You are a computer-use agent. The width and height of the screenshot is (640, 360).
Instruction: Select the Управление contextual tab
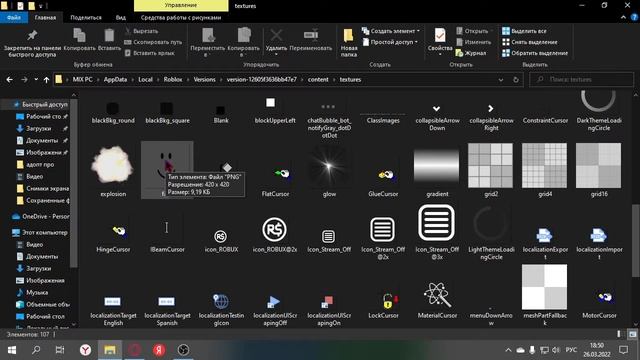click(x=181, y=6)
